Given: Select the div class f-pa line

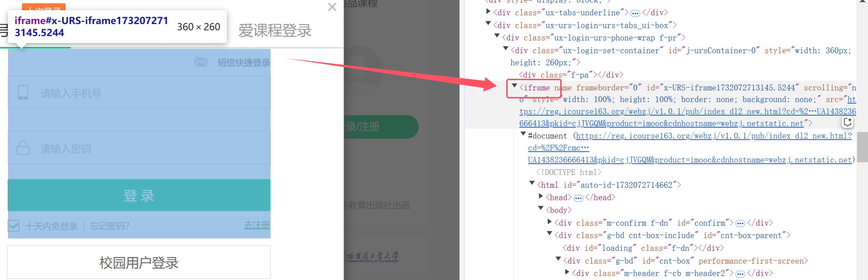Looking at the screenshot, I should coord(571,75).
